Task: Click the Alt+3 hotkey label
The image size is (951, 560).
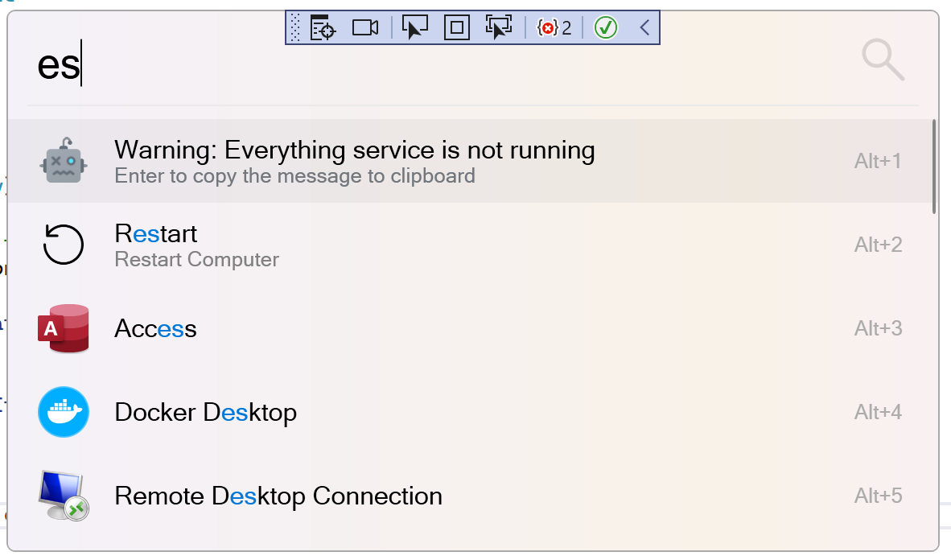Action: click(x=878, y=328)
